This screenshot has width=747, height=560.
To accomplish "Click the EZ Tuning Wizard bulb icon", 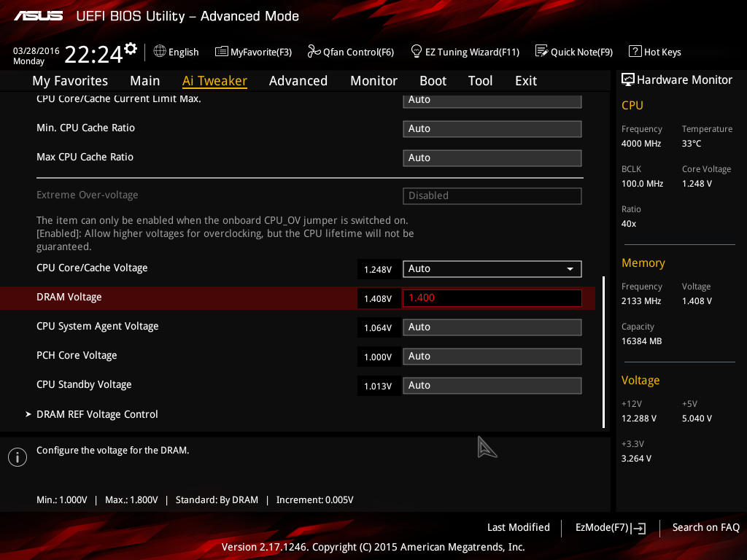I will tap(416, 50).
